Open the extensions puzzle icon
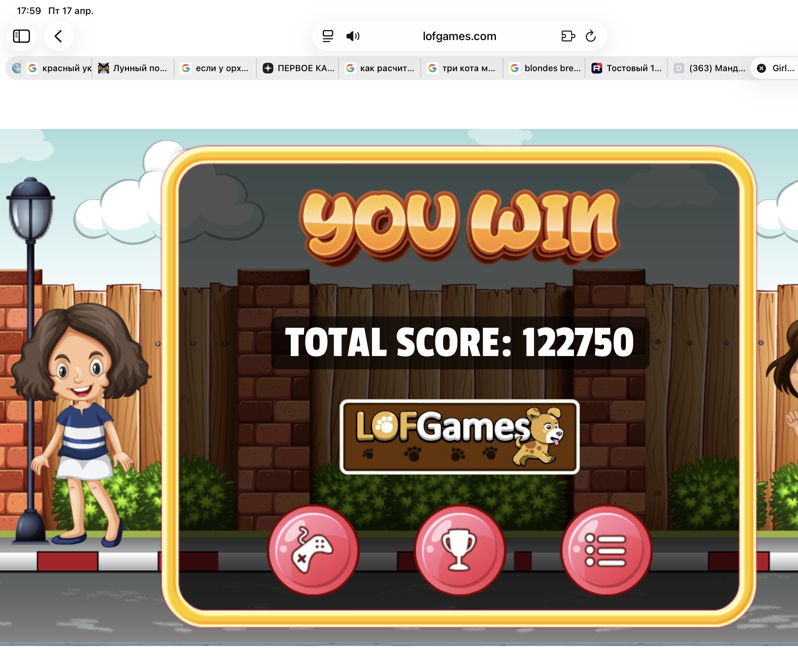The height and width of the screenshot is (672, 798). pos(568,36)
